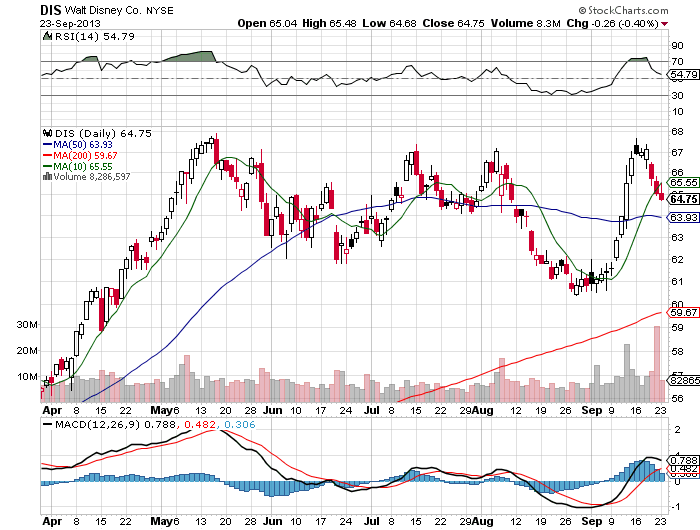
Task: Click the Close 64.75 header value
Action: pyautogui.click(x=454, y=23)
